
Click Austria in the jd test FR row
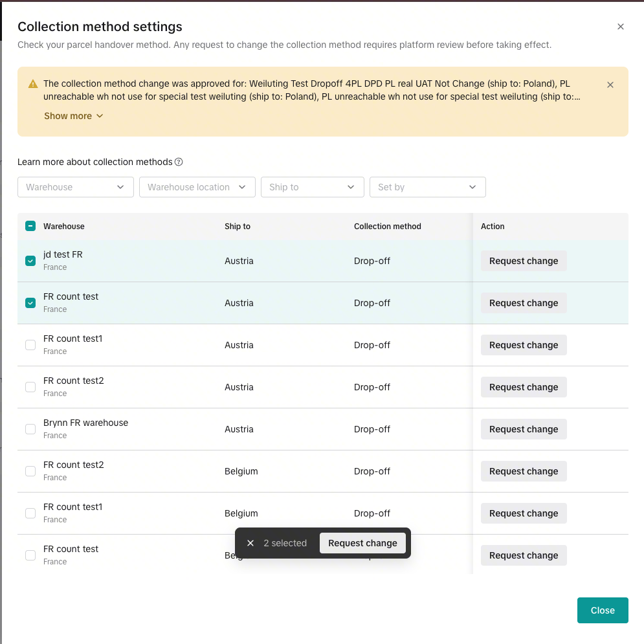(x=239, y=261)
